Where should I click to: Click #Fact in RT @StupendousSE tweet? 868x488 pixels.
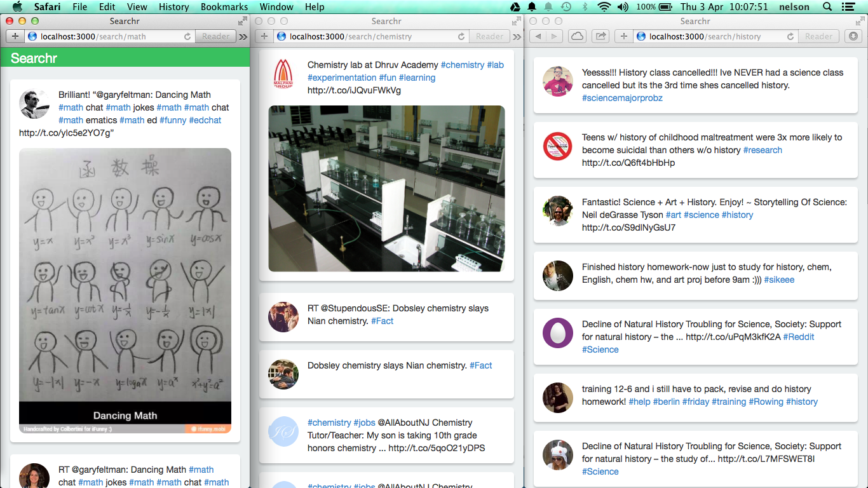tap(382, 321)
